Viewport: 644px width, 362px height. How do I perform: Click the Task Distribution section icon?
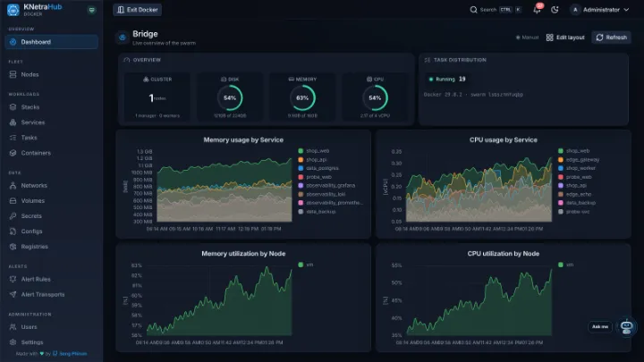[428, 60]
